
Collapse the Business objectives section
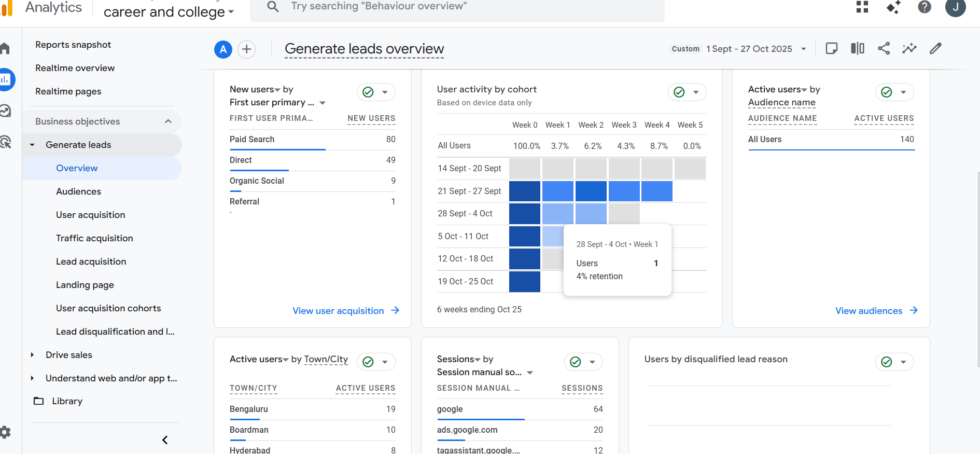[168, 121]
